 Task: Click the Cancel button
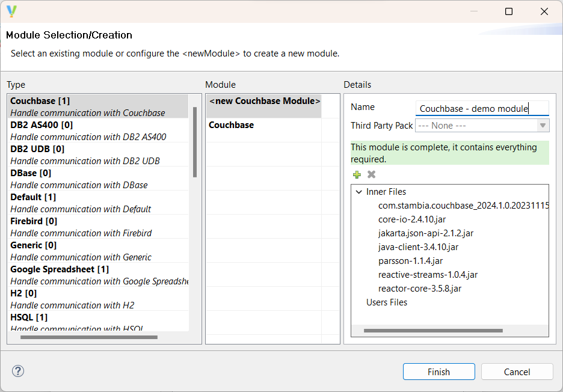point(517,371)
